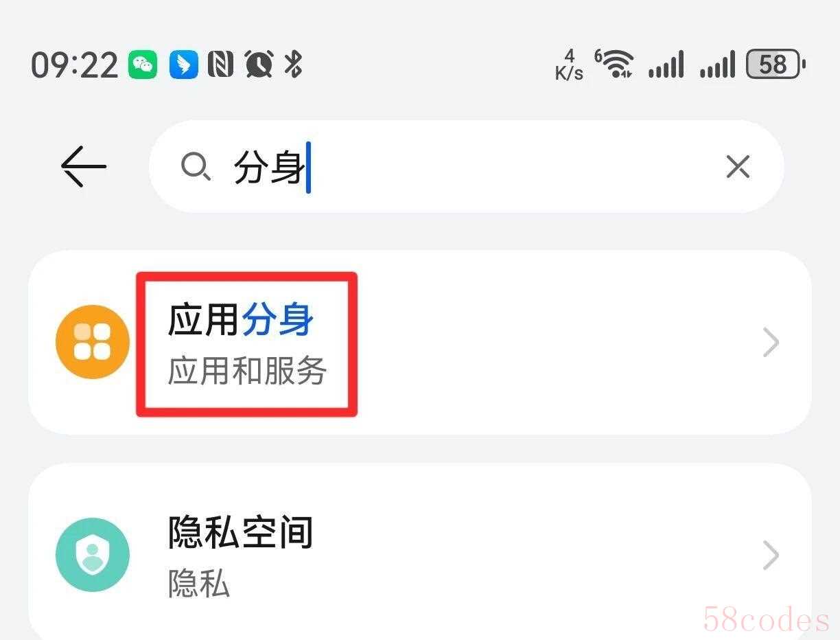The image size is (840, 640).
Task: Tap the WeChat status bar icon
Action: click(x=143, y=65)
